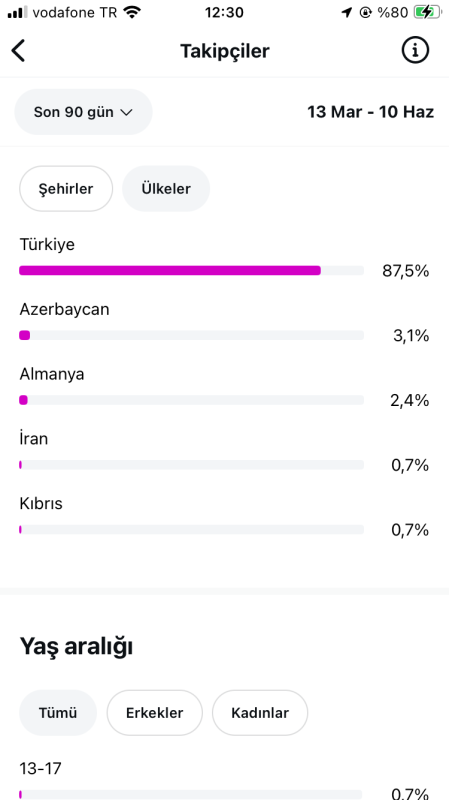
Task: Tap the 13 Mar - 10 Haz date range
Action: pos(370,112)
